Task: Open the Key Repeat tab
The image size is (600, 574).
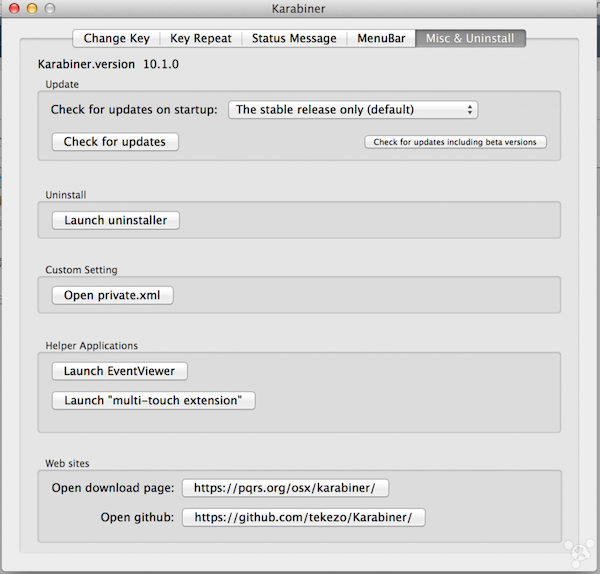Action: (x=201, y=38)
